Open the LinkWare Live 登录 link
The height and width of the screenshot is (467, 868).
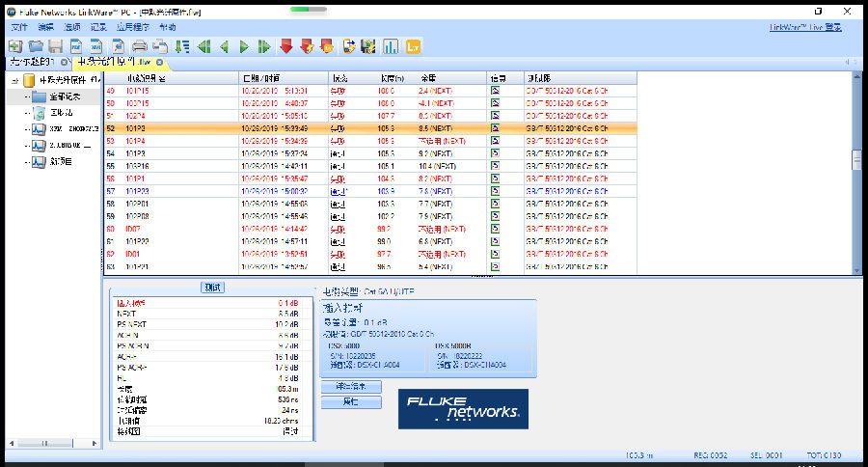click(805, 27)
